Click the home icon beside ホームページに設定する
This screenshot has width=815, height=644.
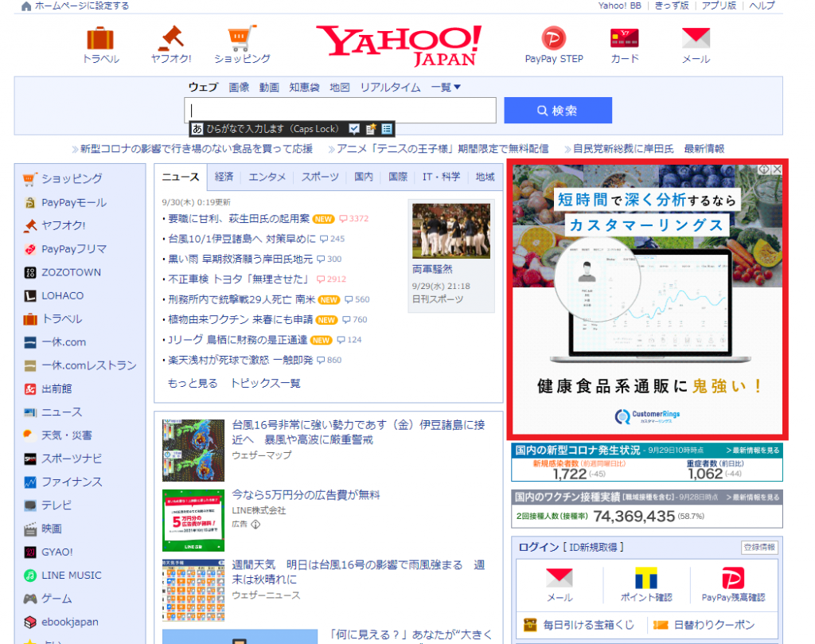click(26, 6)
